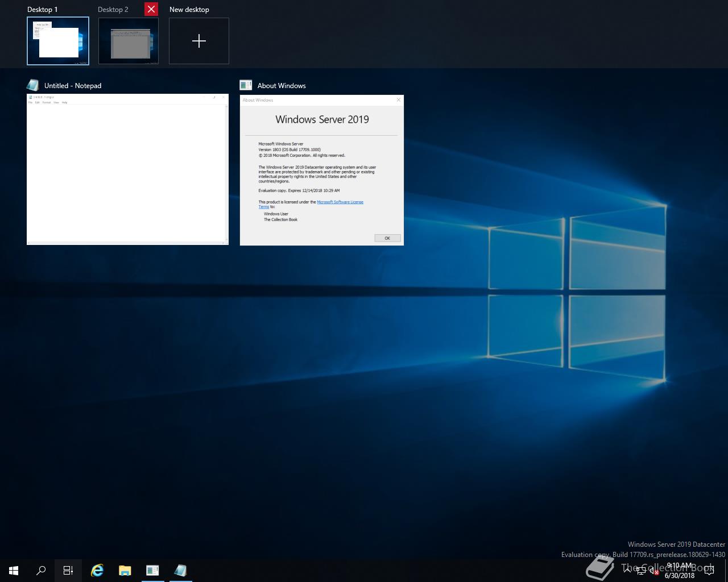Toggle the Task View button
The width and height of the screenshot is (728, 582).
[68, 571]
